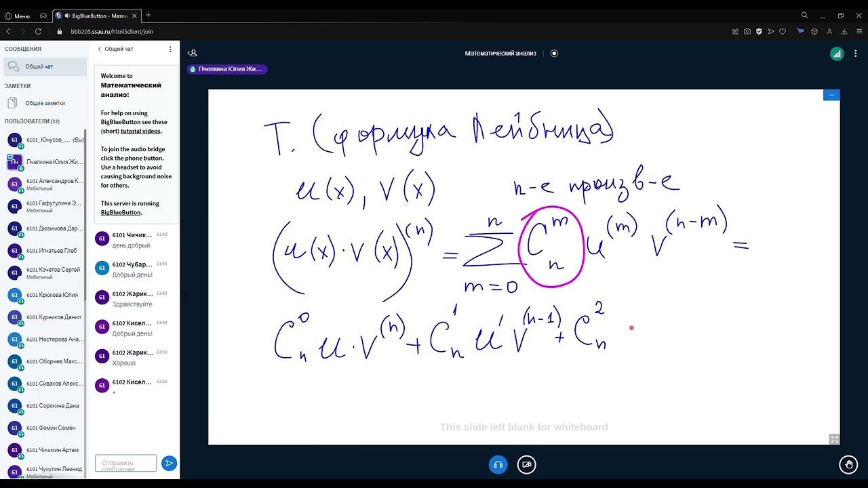Select user 6101 Фомин Семён
This screenshot has width=868, height=488.
point(45,428)
